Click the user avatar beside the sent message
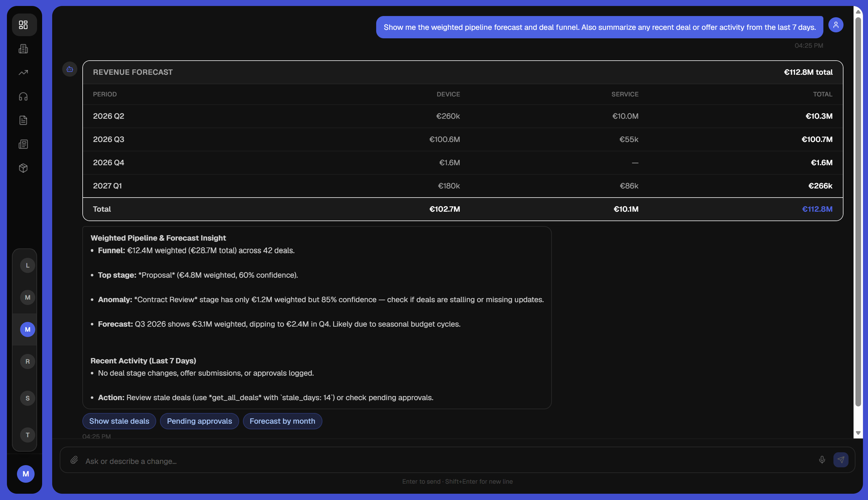 [x=836, y=25]
